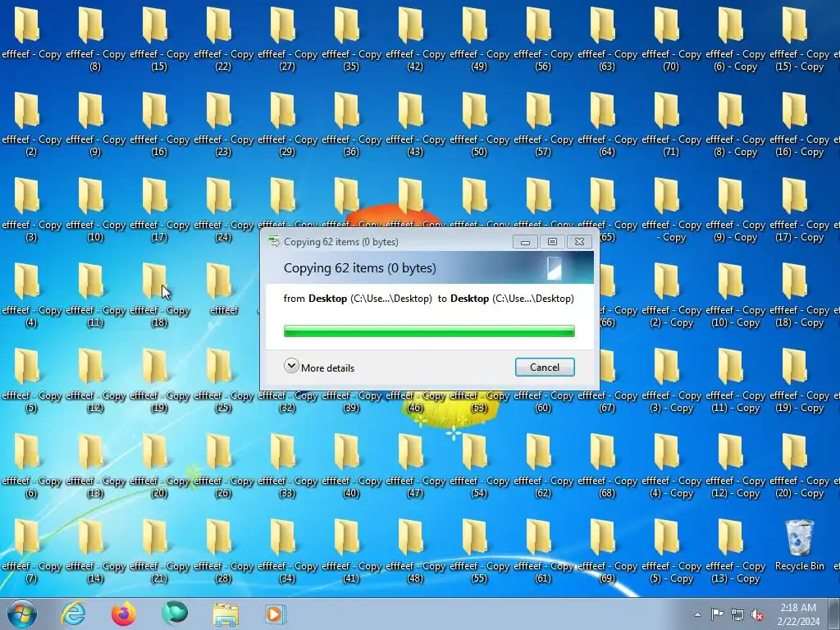Select the Recycle Bin icon
Viewport: 840px width, 630px height.
coord(799,546)
